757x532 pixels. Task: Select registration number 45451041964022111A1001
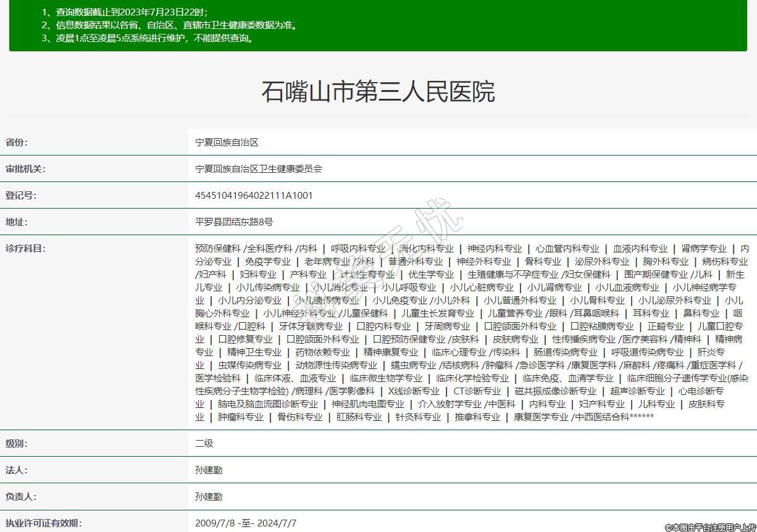[x=254, y=195]
